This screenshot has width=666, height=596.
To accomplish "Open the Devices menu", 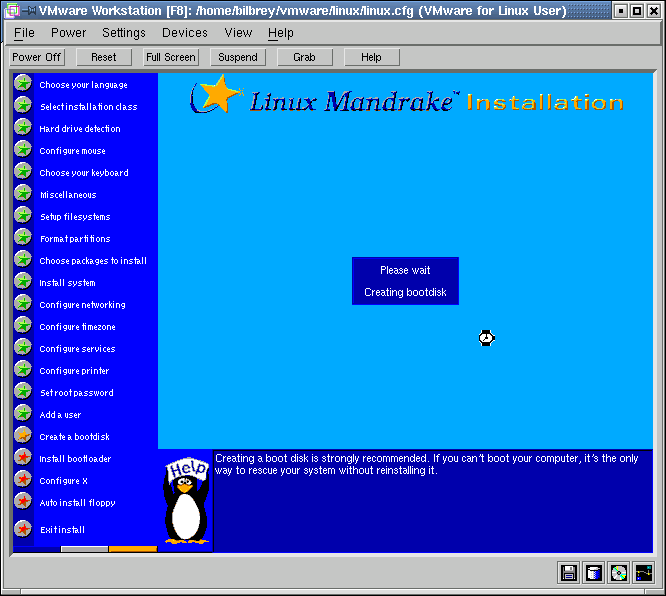I will click(185, 33).
